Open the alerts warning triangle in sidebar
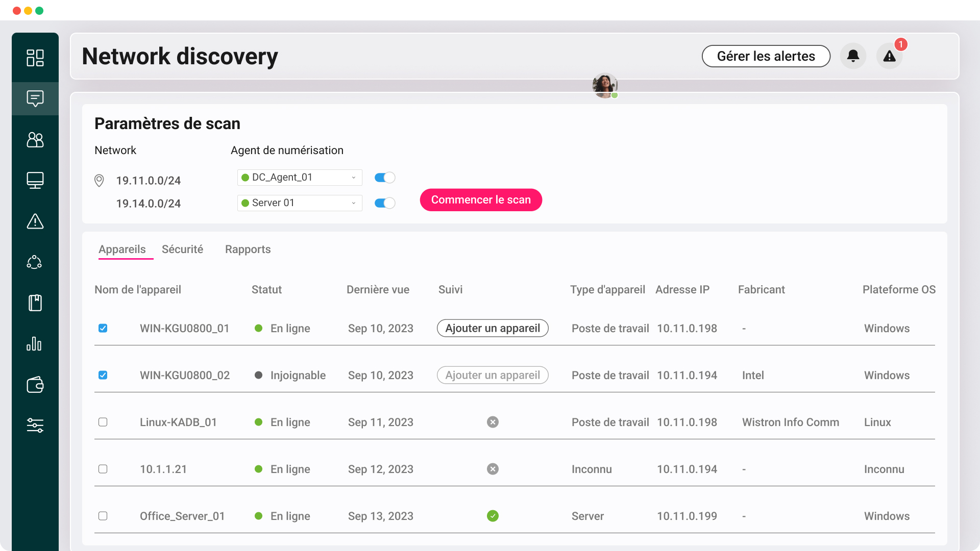The image size is (980, 551). [35, 221]
